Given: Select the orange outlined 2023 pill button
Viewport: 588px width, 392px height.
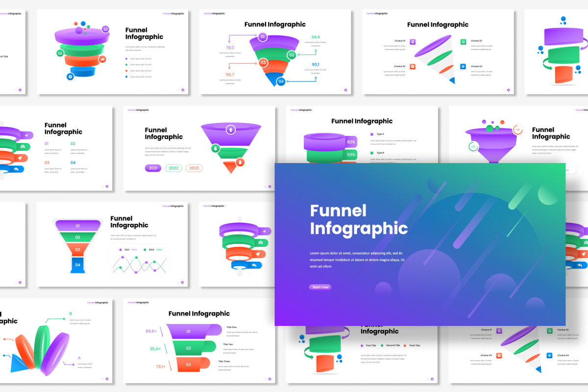Looking at the screenshot, I should pyautogui.click(x=194, y=168).
